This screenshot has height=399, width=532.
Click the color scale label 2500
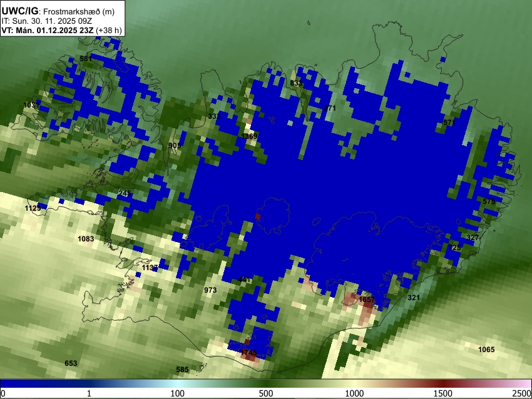tap(522, 393)
